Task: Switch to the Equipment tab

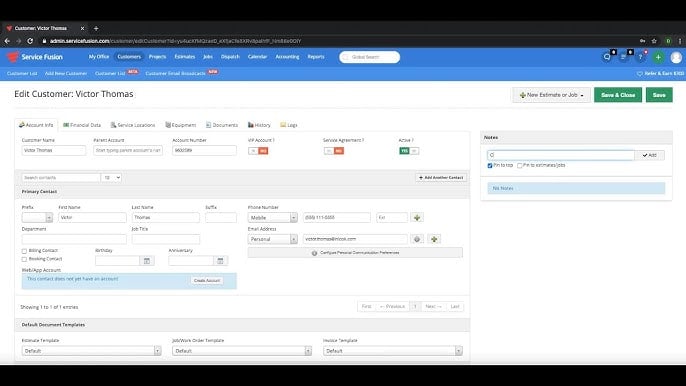Action: point(181,125)
